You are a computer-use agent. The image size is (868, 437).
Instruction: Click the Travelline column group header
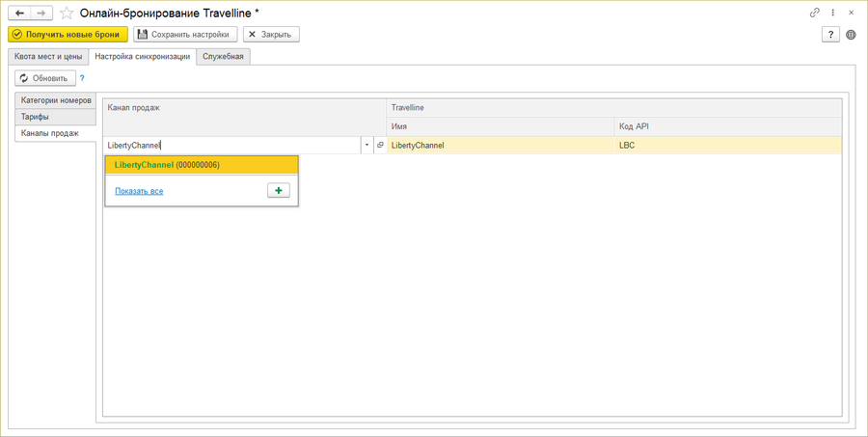point(614,108)
